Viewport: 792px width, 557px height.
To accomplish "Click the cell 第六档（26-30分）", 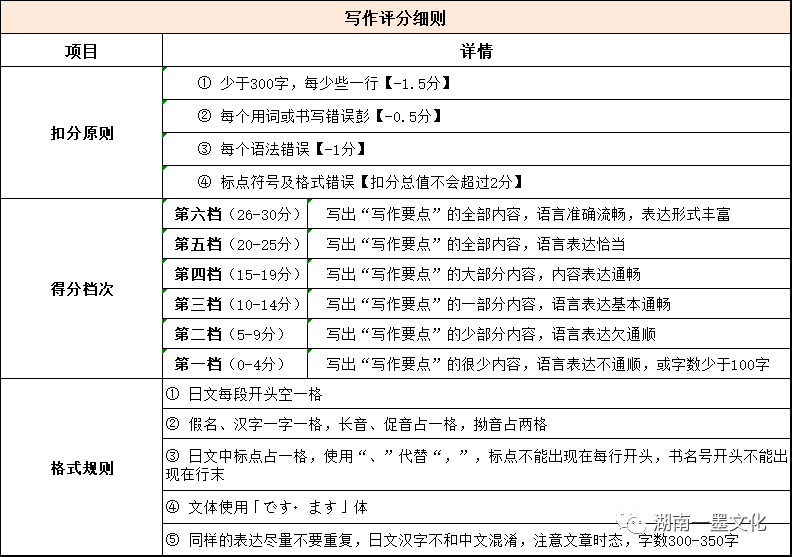I will [x=235, y=214].
